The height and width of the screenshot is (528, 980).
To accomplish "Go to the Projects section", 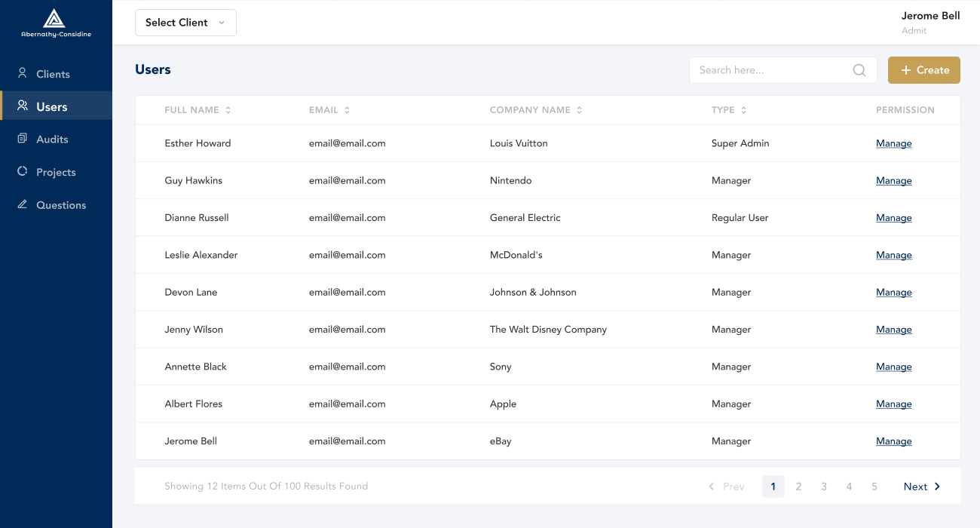I will click(x=56, y=172).
